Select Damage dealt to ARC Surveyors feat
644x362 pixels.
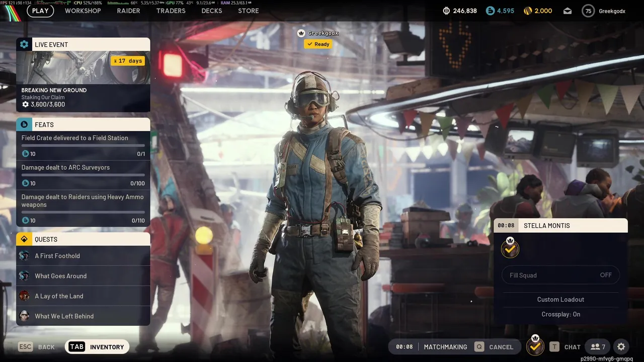[83, 175]
